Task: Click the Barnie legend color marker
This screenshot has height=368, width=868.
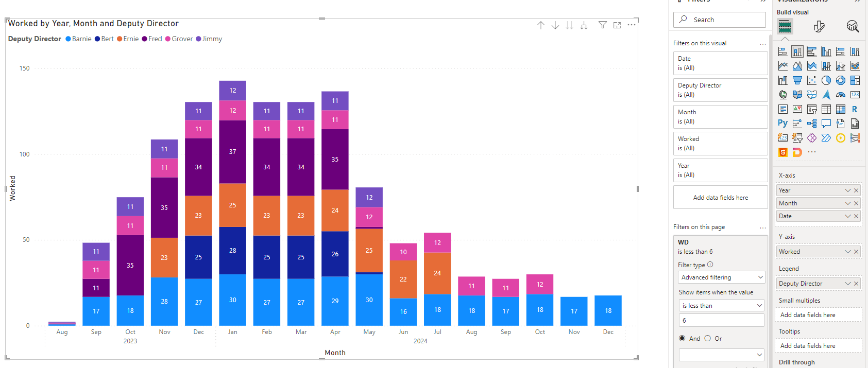Action: click(x=68, y=39)
